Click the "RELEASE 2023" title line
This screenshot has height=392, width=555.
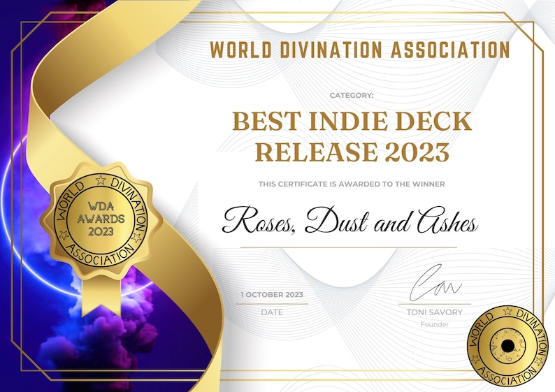tap(352, 152)
